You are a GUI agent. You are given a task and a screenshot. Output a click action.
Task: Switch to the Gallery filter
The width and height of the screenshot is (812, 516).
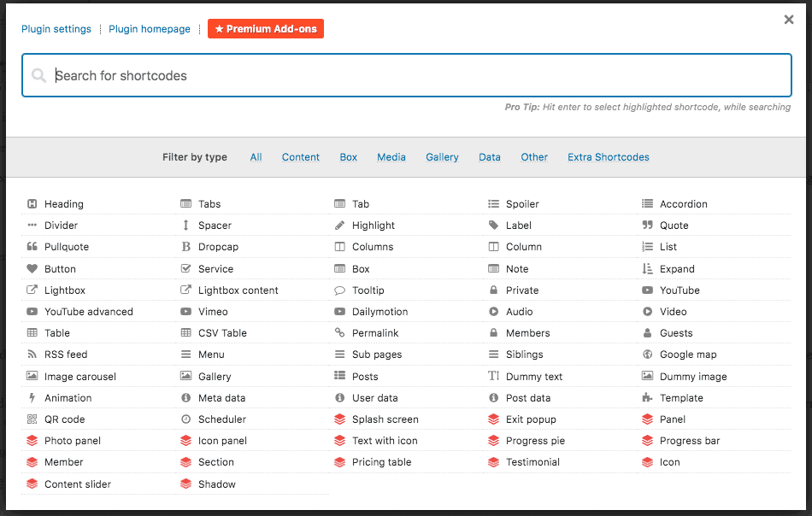pos(442,157)
